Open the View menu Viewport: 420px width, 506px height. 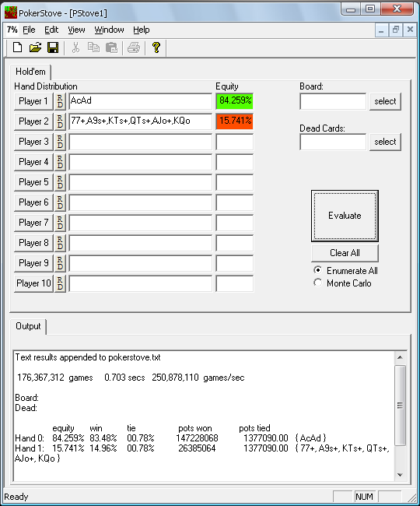tap(76, 30)
